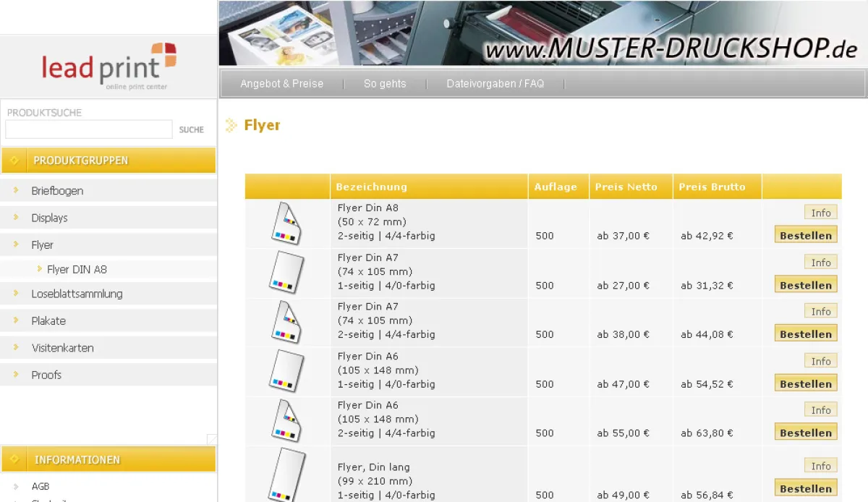Click Info for 2-seitig Flyer Din A6
This screenshot has width=868, height=502.
tap(820, 410)
